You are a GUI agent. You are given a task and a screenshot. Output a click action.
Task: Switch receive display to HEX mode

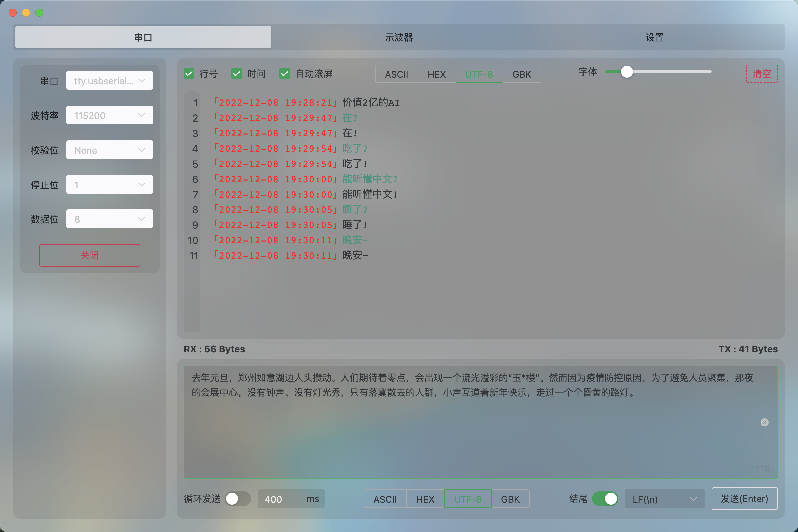[436, 74]
